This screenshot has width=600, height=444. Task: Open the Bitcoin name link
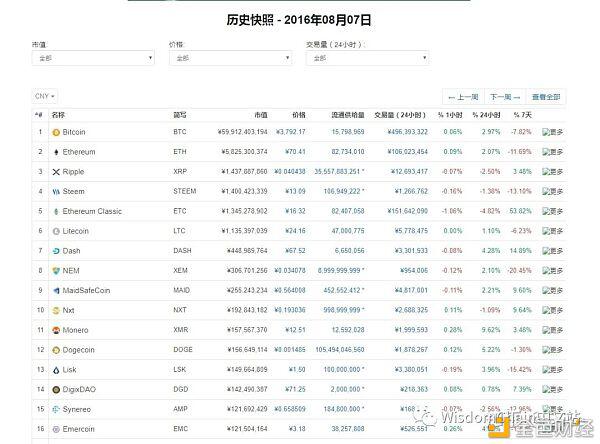tap(74, 132)
